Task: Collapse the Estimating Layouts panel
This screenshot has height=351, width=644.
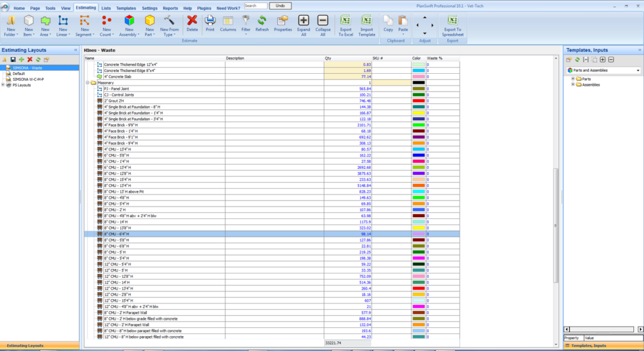Action: pos(76,50)
